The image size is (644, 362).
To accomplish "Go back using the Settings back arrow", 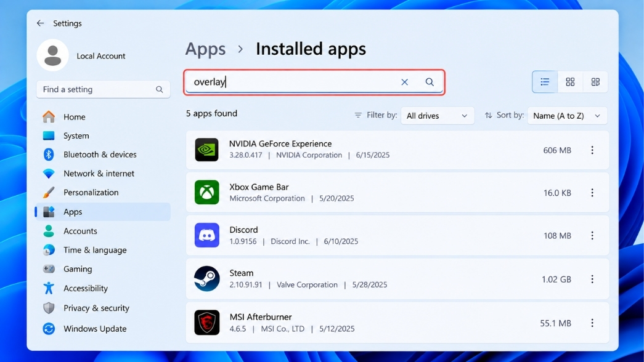I will [40, 23].
